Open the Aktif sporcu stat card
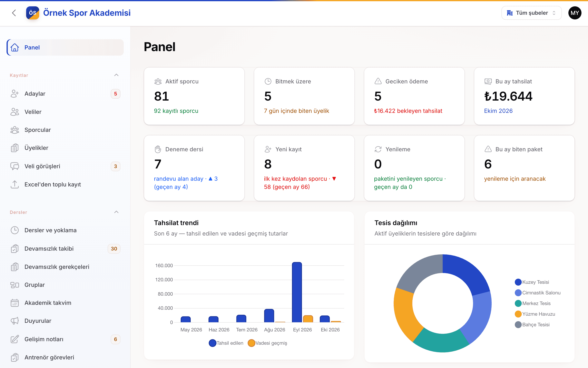This screenshot has height=368, width=588. point(194,96)
